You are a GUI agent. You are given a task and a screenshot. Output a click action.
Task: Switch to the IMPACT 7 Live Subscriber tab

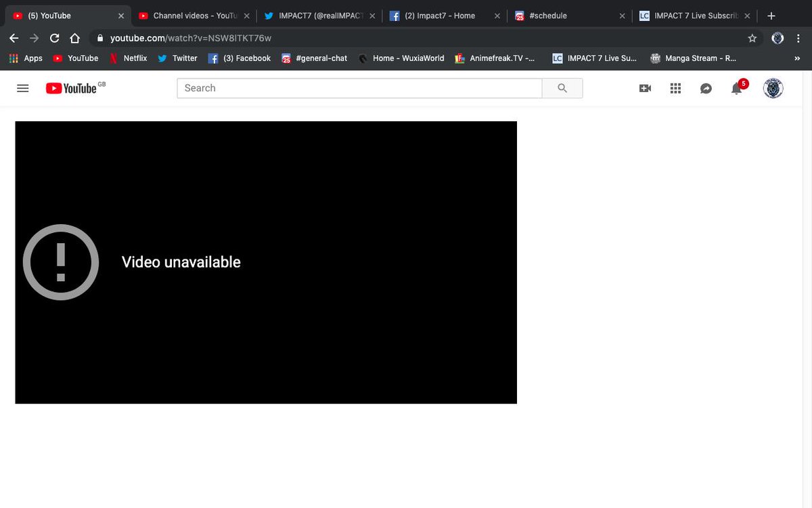695,16
